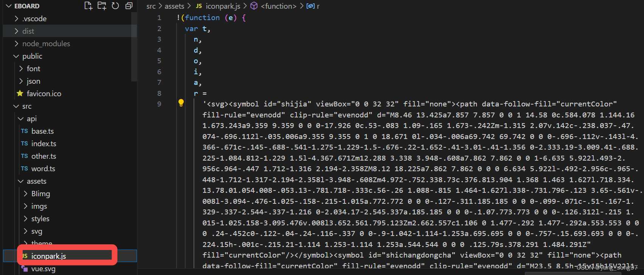
Task: Open favicon.ico file
Action: pos(44,94)
